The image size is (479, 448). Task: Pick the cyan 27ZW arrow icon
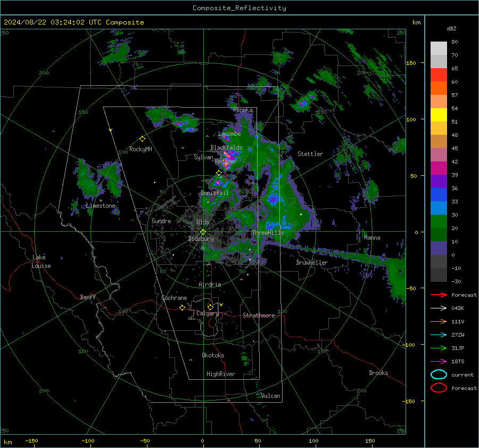[439, 335]
